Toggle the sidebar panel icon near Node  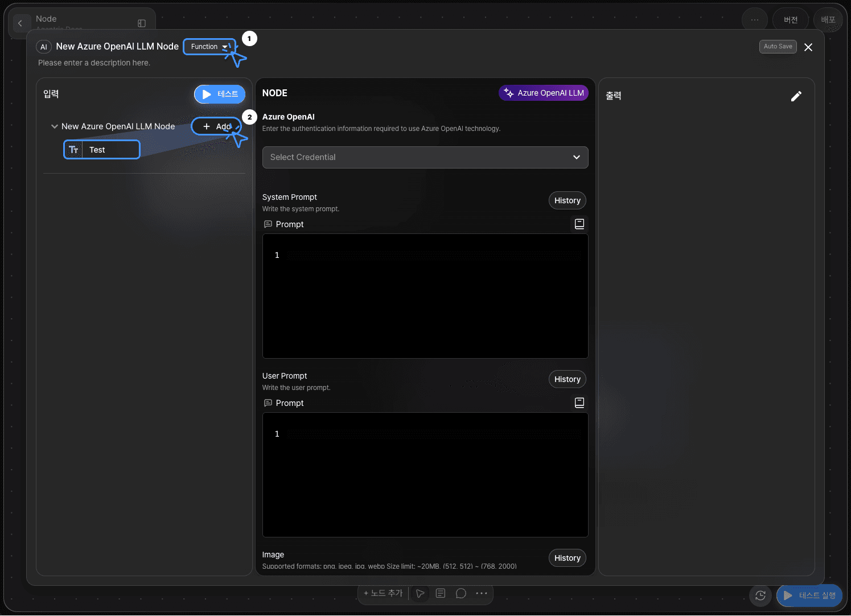coord(142,23)
